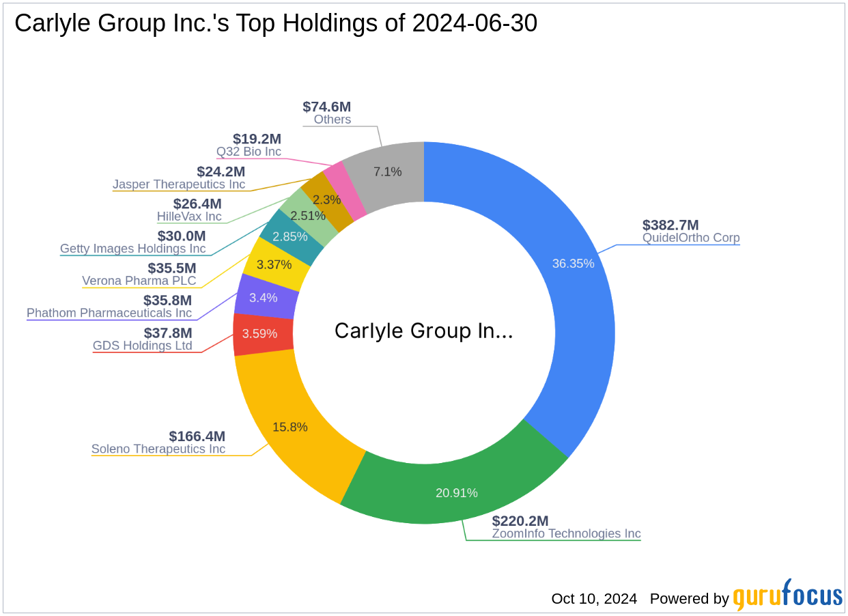This screenshot has width=848, height=616.
Task: Click the Oct 10, 2024 date text
Action: (x=594, y=598)
